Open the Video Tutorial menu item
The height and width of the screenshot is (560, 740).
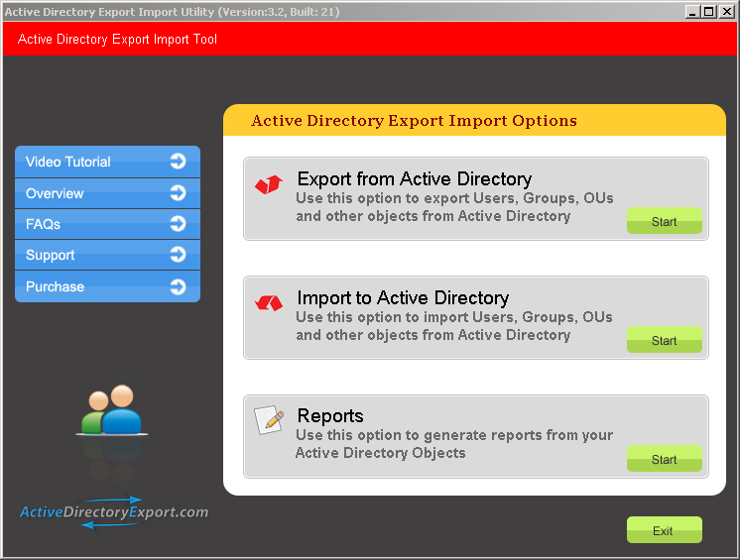[107, 162]
